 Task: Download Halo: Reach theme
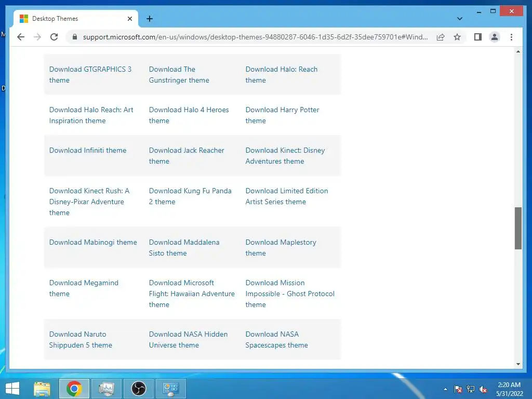[282, 75]
